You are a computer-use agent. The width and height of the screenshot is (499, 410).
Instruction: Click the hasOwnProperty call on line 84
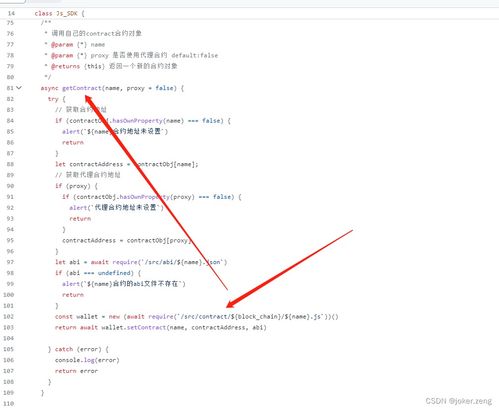136,121
